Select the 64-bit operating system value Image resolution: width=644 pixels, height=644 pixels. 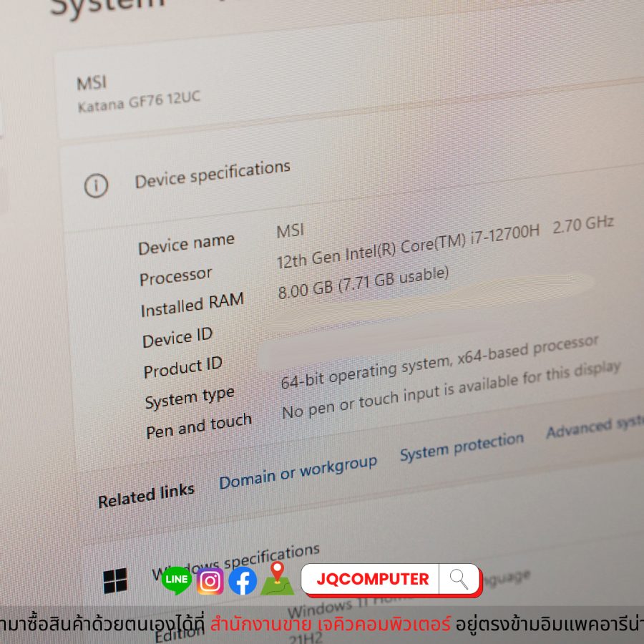click(440, 362)
